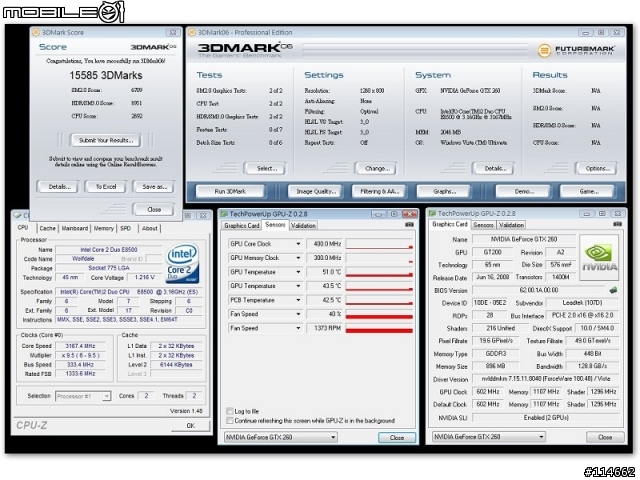
Task: Open Image Quality settings button
Action: coord(316,191)
